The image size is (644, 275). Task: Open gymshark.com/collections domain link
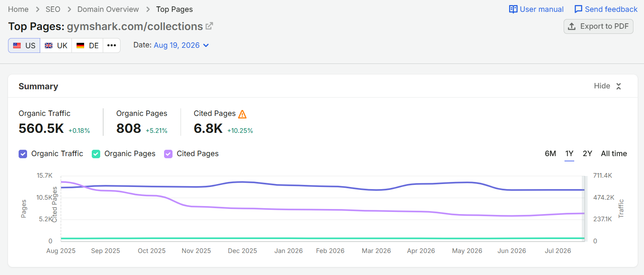coord(135,26)
